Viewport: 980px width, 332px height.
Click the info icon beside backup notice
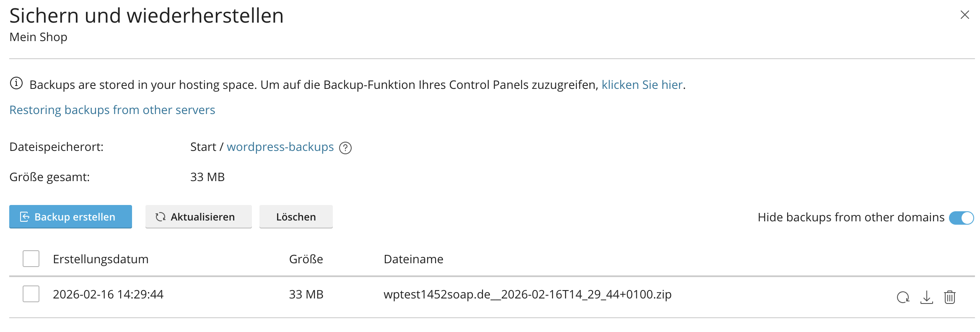(16, 83)
